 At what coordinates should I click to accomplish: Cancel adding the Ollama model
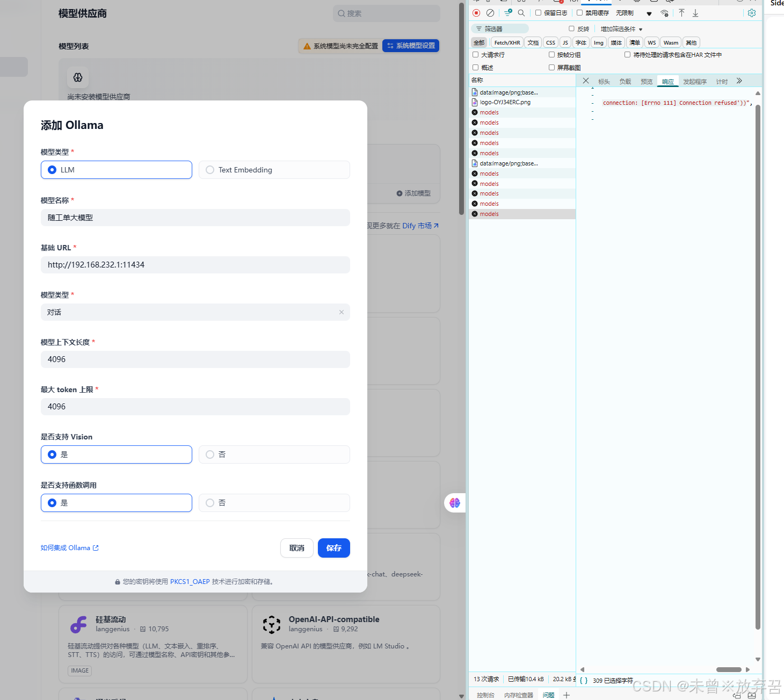(x=297, y=548)
